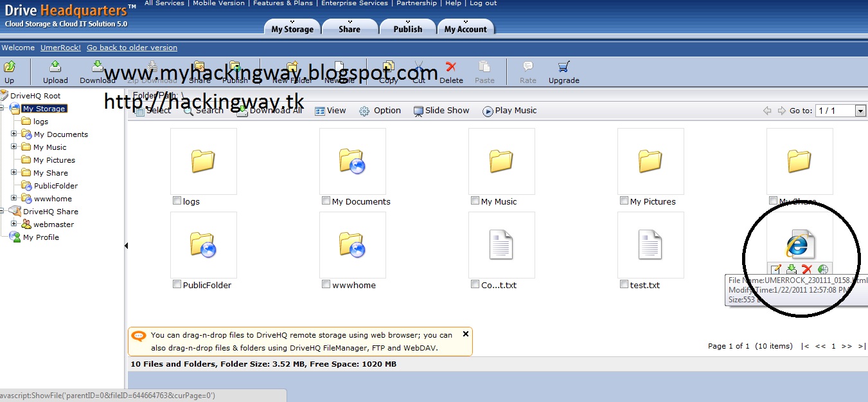This screenshot has width=868, height=402.
Task: Open the Go to page dropdown
Action: (x=860, y=111)
